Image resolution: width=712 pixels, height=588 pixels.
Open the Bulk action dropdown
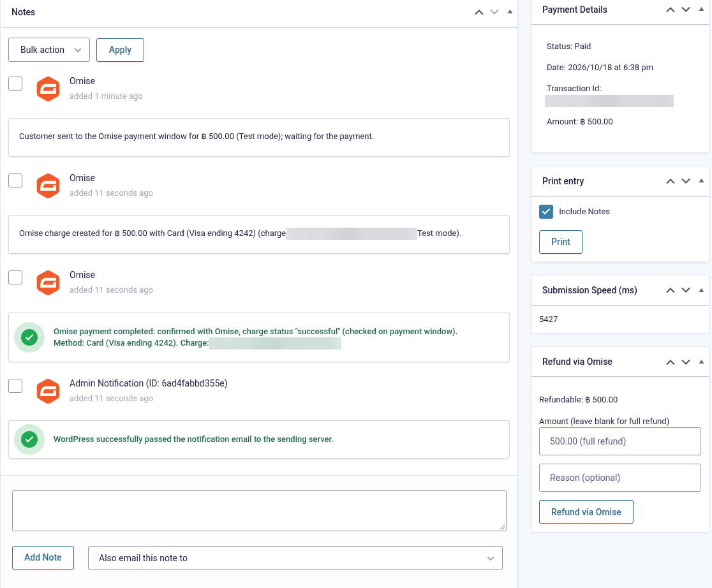tap(49, 50)
